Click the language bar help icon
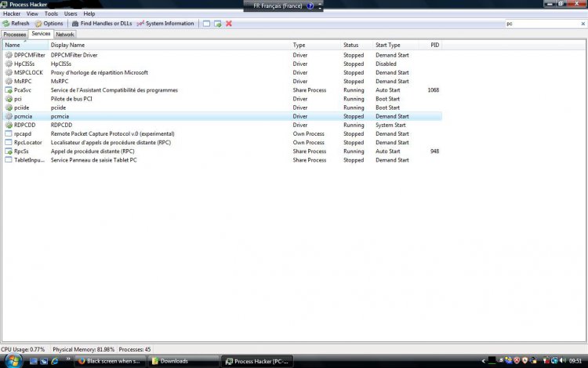Image resolution: width=588 pixels, height=368 pixels. [310, 6]
